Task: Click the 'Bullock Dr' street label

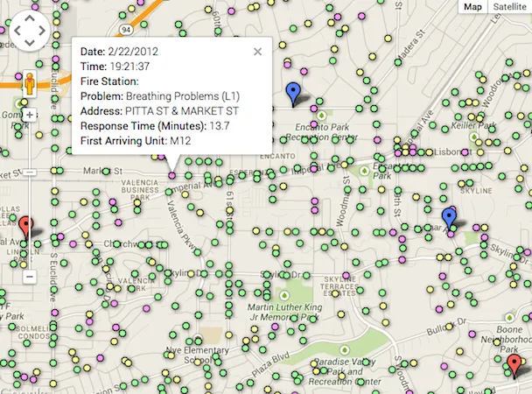Action: (446, 327)
